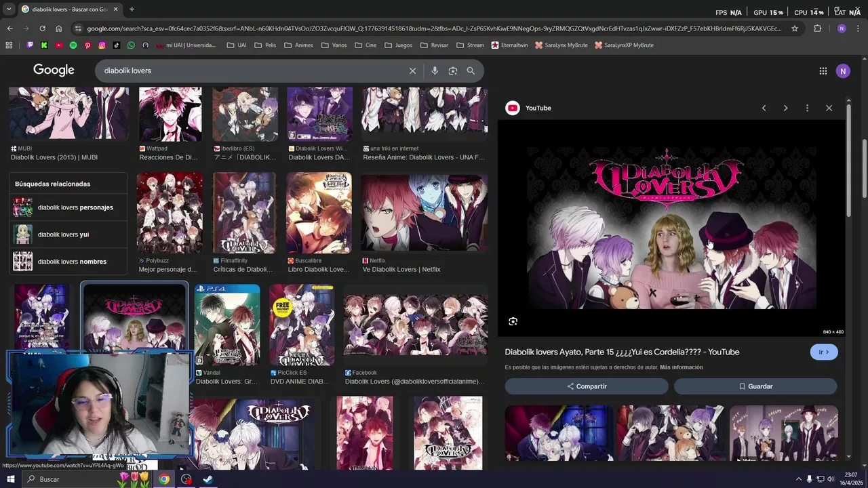Focus the Google search input field

tap(251, 70)
